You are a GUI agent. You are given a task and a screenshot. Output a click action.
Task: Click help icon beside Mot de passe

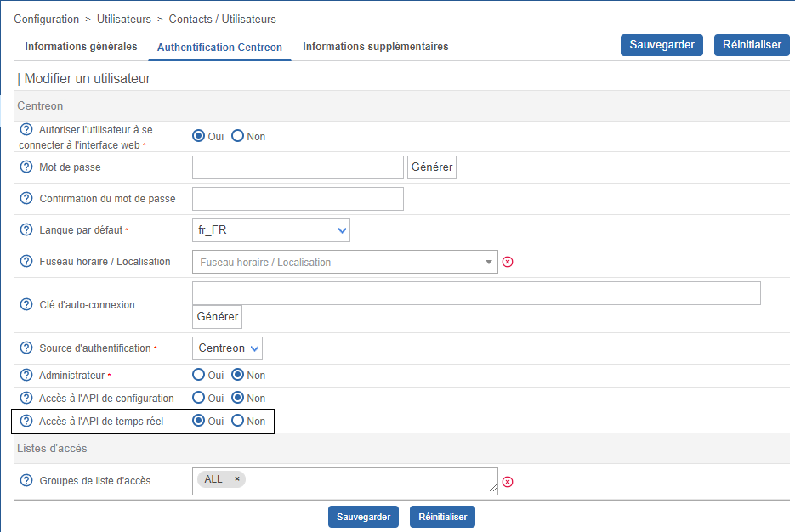[x=26, y=167]
